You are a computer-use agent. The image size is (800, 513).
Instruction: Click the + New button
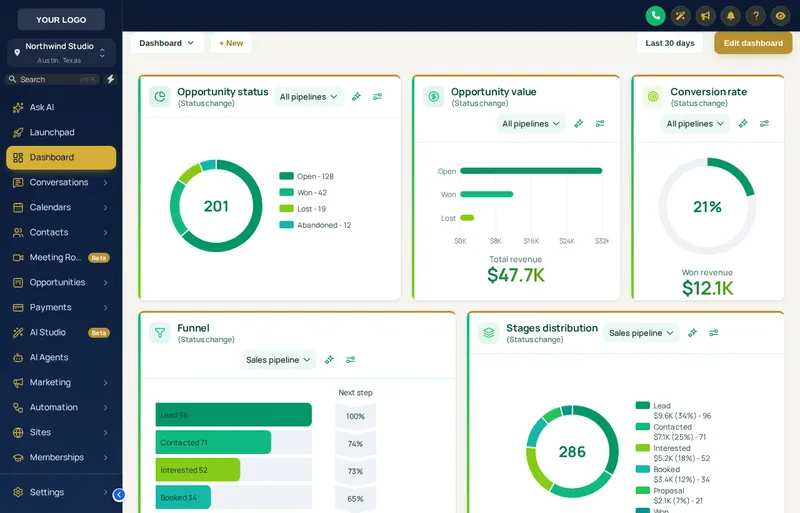pyautogui.click(x=231, y=43)
